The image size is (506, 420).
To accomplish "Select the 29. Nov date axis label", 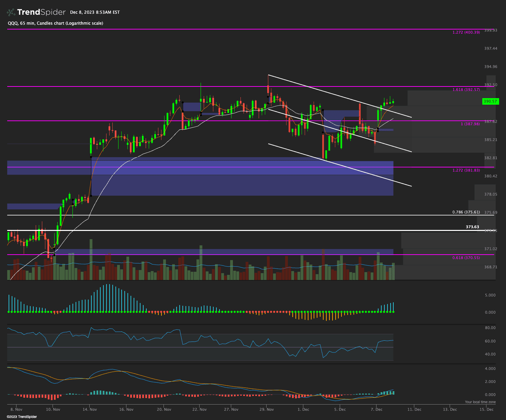I will pyautogui.click(x=267, y=409).
